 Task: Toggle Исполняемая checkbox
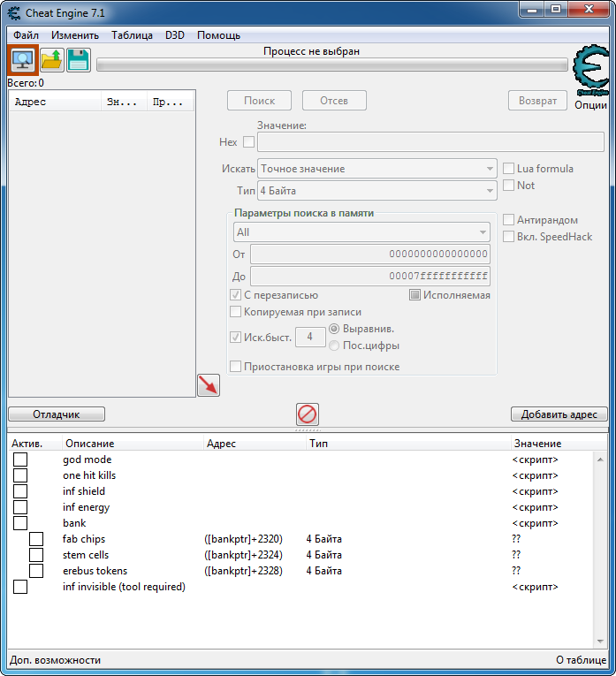(x=414, y=295)
